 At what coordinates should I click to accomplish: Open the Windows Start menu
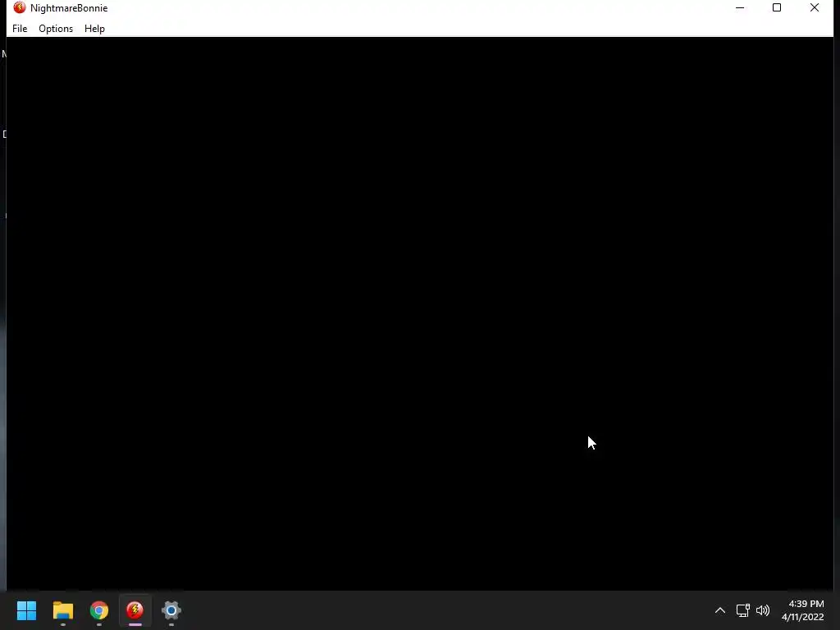pos(26,610)
